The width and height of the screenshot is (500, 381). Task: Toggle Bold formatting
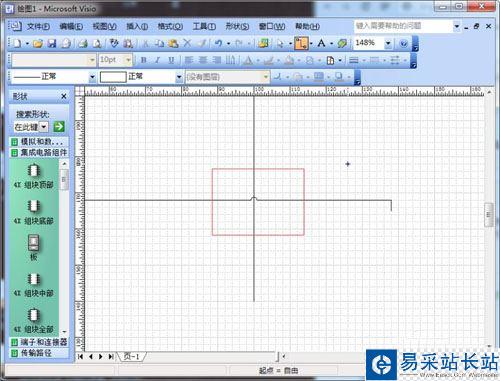[x=144, y=60]
